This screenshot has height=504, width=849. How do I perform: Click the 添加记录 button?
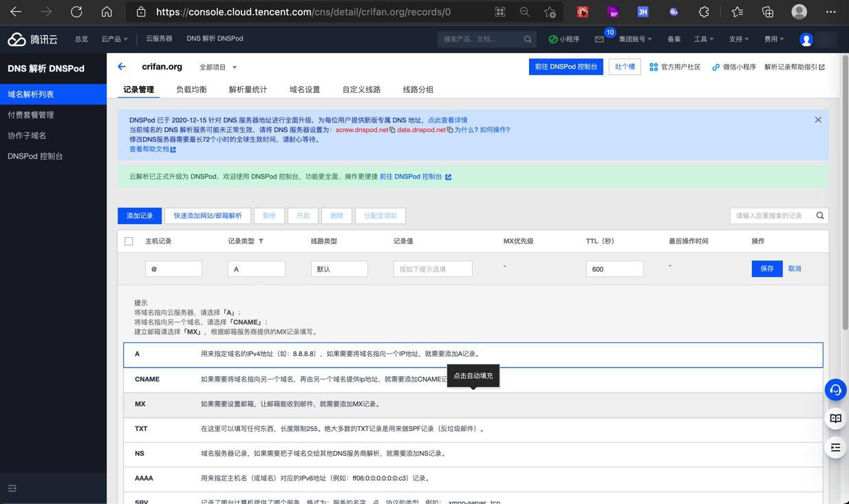[140, 215]
